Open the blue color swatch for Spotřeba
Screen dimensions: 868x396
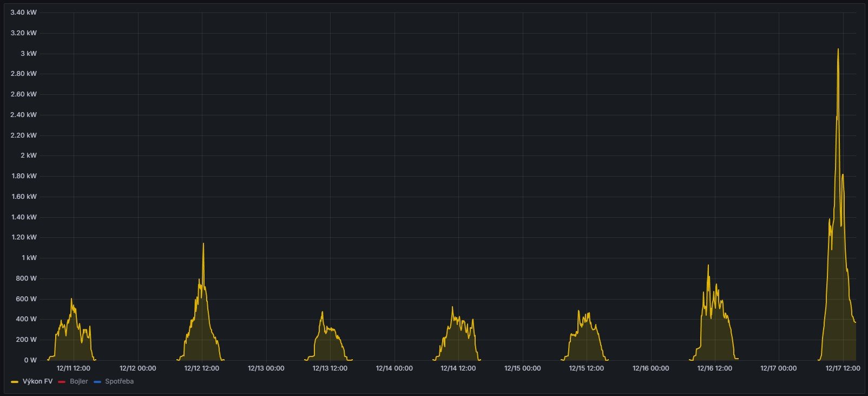click(x=97, y=382)
